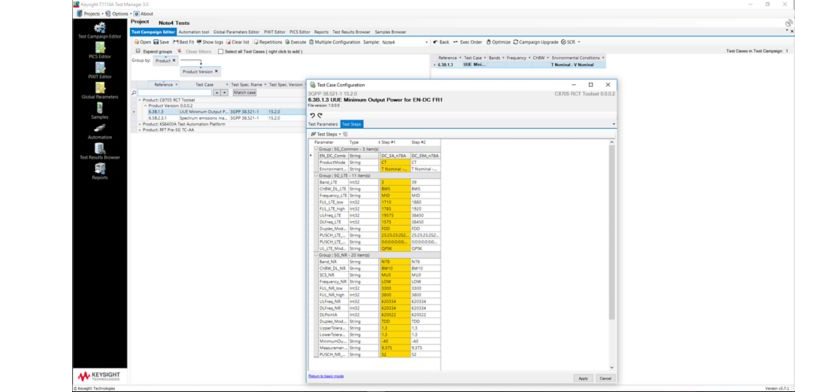
Task: Collapse the Group 5G_NR section
Action: click(315, 255)
